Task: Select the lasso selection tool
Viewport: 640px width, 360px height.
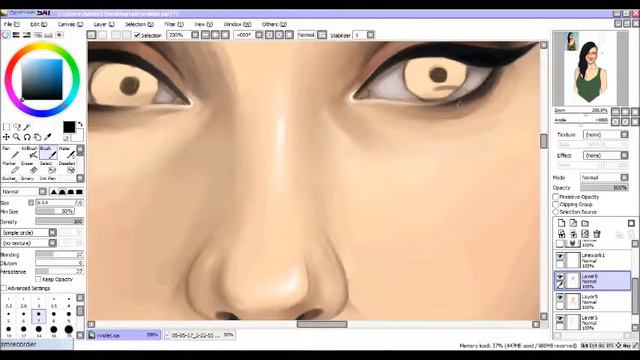Action: pos(17,127)
